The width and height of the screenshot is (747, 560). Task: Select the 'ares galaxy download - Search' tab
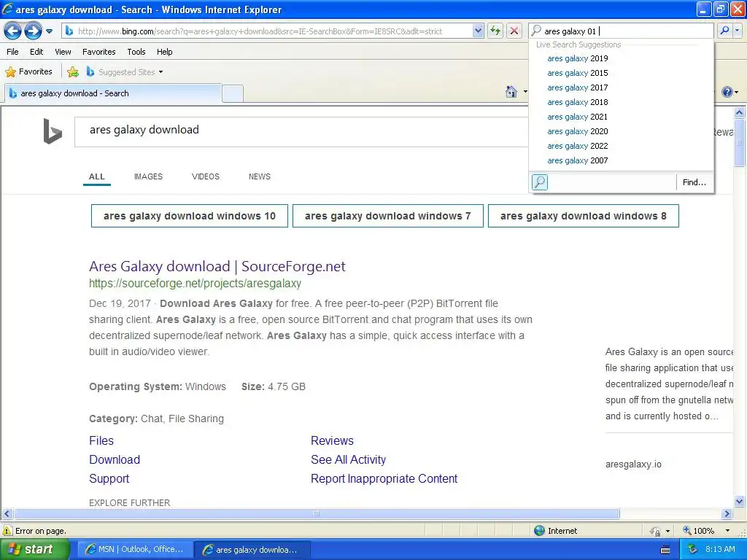[113, 93]
